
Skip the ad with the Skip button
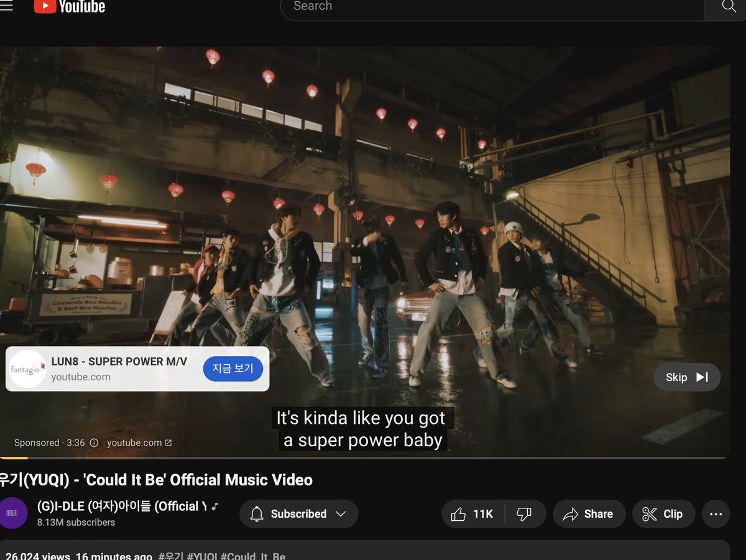coord(687,377)
